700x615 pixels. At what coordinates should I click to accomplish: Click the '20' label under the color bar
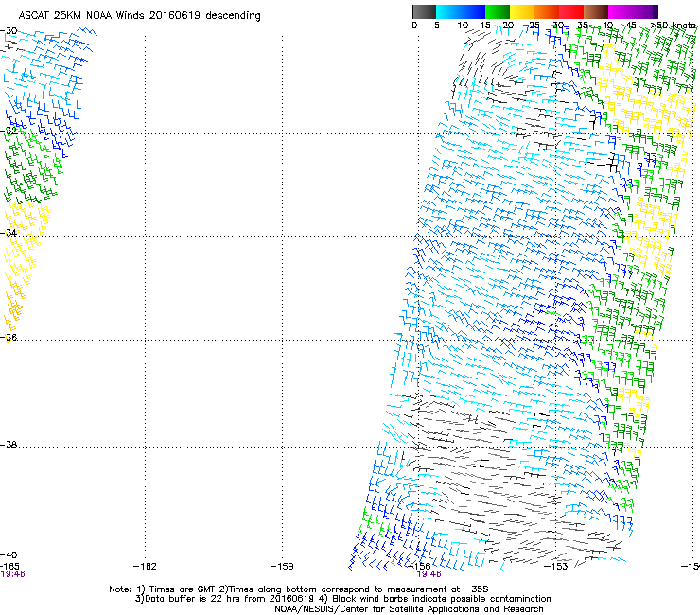pyautogui.click(x=508, y=26)
